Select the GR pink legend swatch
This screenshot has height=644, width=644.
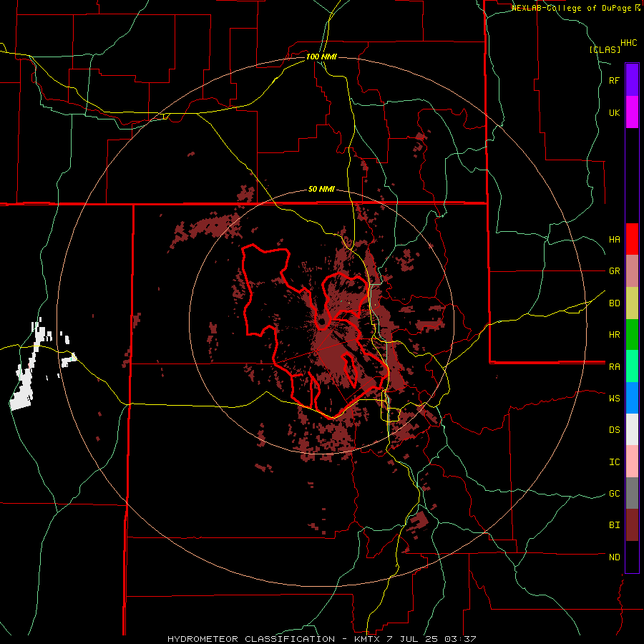click(x=632, y=271)
